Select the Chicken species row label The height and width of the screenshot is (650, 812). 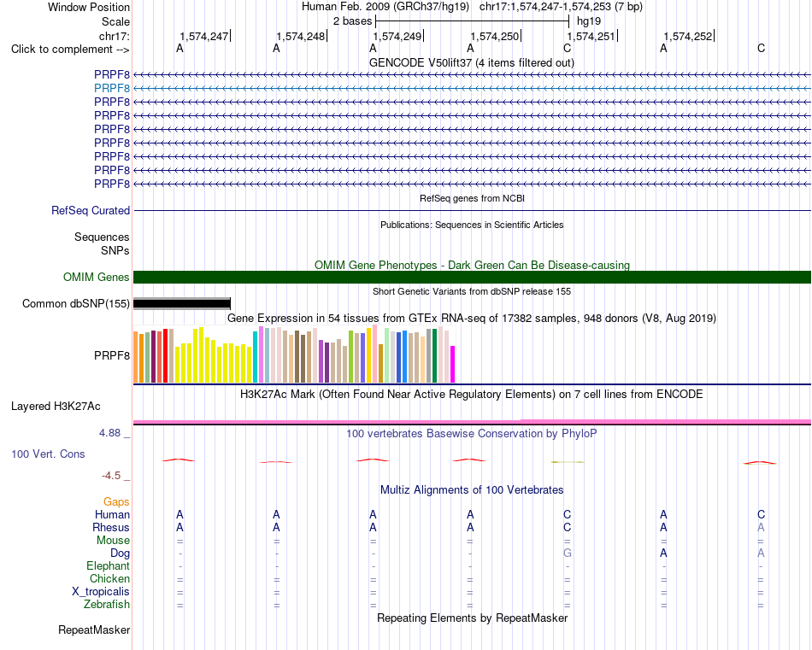click(x=109, y=578)
